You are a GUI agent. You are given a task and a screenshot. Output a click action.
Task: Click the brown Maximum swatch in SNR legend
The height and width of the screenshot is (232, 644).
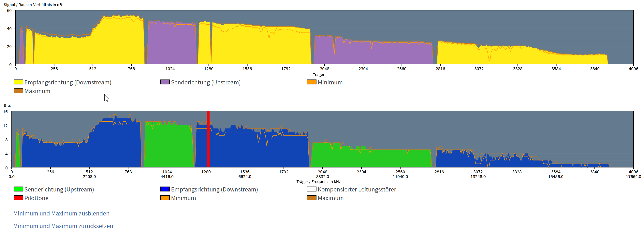click(x=18, y=91)
